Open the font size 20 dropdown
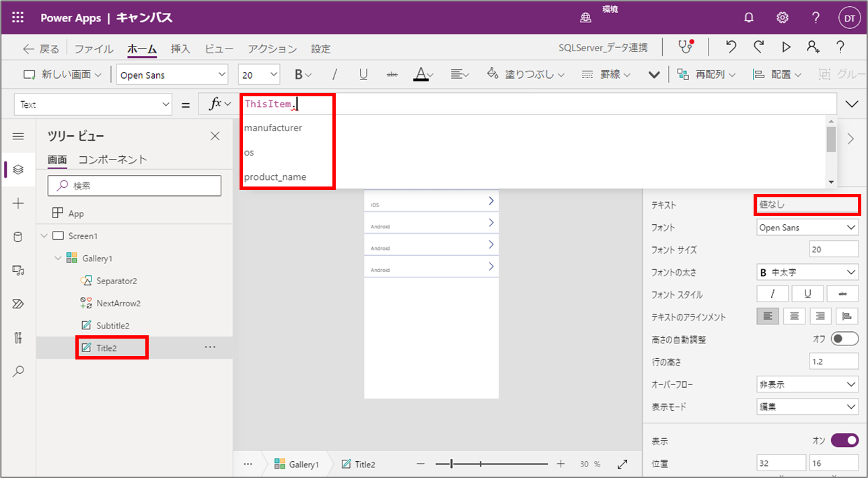Image resolution: width=868 pixels, height=478 pixels. (x=259, y=75)
